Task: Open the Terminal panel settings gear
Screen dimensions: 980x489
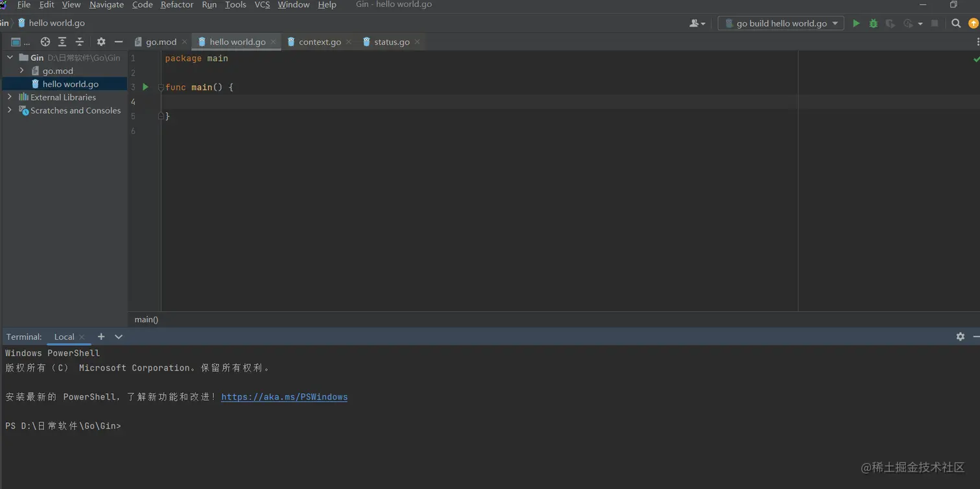Action: pyautogui.click(x=961, y=337)
